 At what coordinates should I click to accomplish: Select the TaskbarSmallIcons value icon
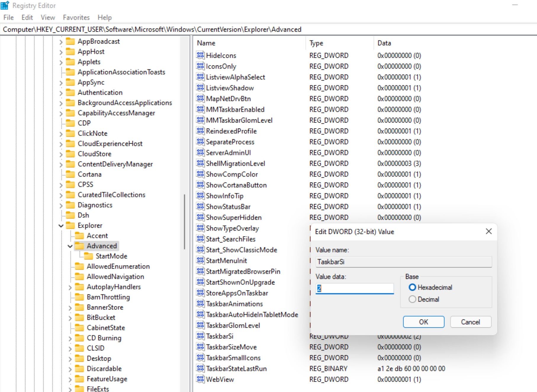click(x=200, y=358)
